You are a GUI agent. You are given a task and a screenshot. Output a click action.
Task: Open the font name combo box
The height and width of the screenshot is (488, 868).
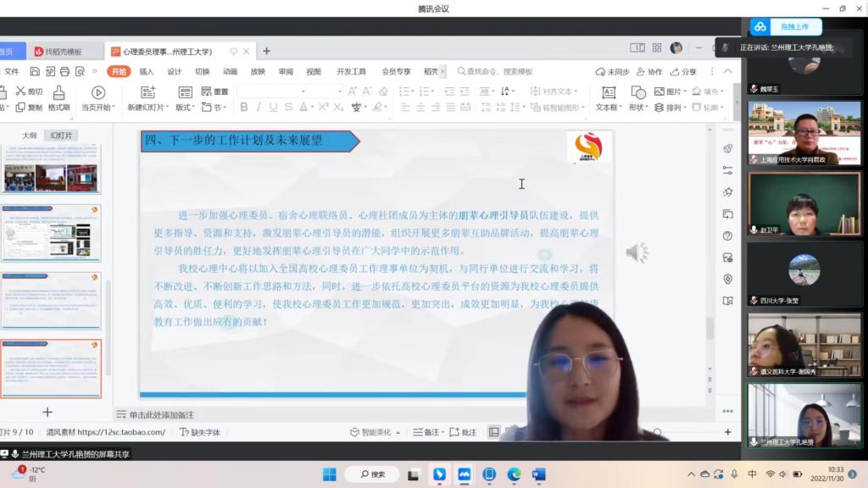click(x=272, y=91)
